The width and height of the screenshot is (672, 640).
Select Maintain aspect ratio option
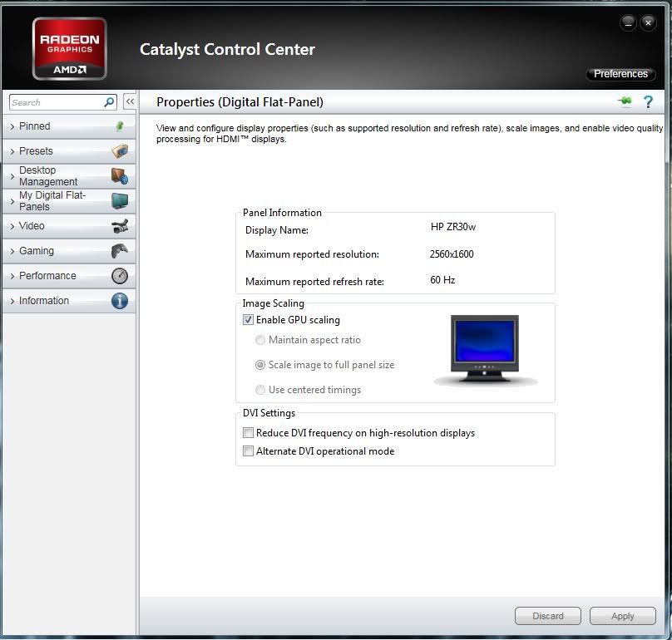pyautogui.click(x=260, y=340)
